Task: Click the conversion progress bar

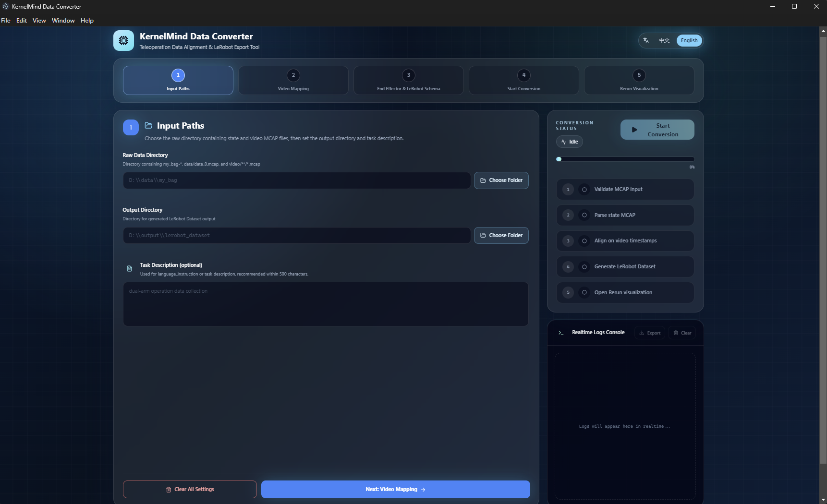Action: tap(625, 159)
